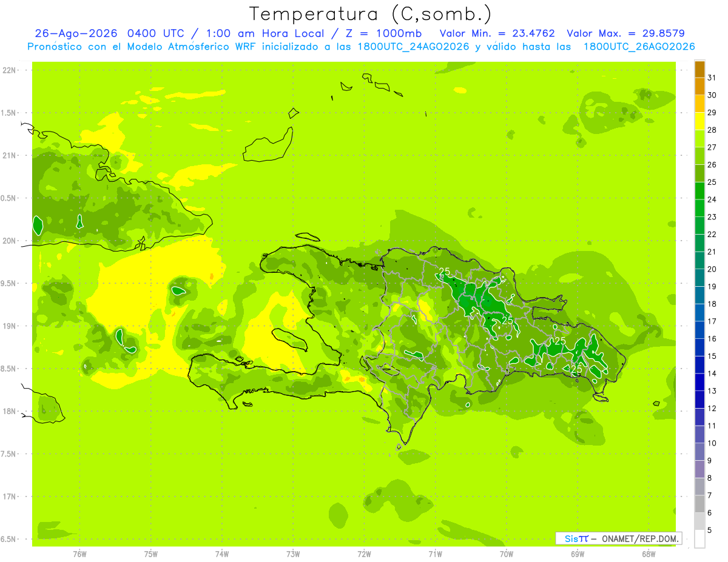Image resolution: width=728 pixels, height=562 pixels.
Task: Pick the lime color bar segment between 27 and 28
Action: [699, 139]
